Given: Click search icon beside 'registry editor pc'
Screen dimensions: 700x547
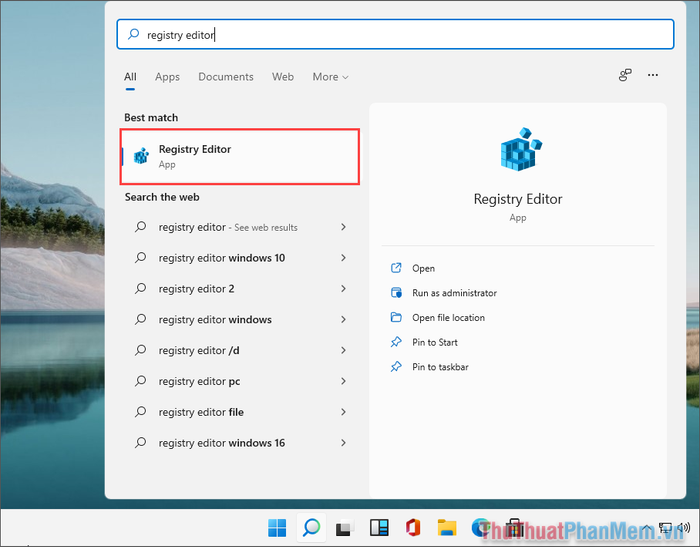Looking at the screenshot, I should (141, 381).
